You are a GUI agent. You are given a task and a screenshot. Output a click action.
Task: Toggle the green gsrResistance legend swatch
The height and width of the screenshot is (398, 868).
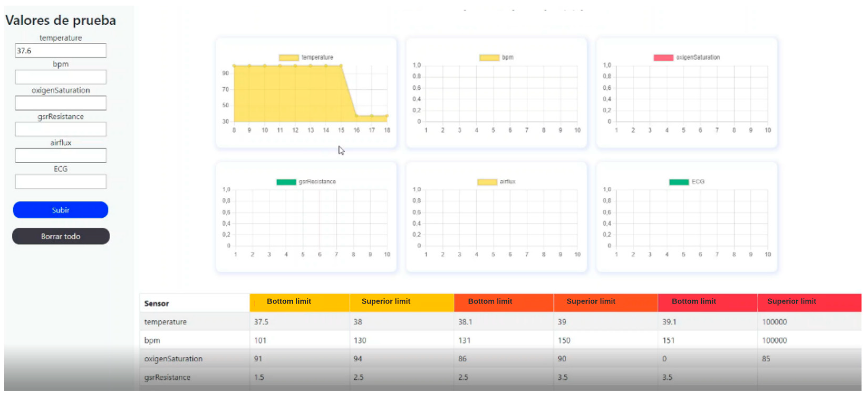click(x=286, y=182)
